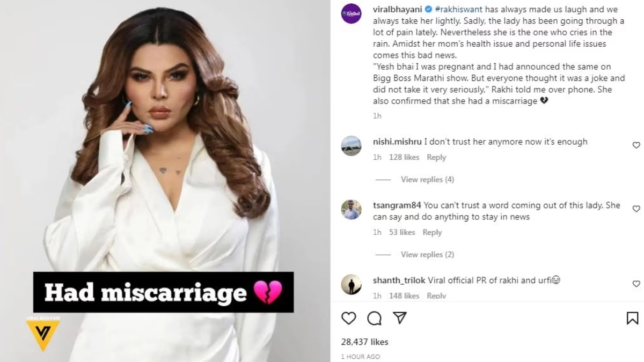
Task: Expand View replies (4)
Action: (x=427, y=180)
